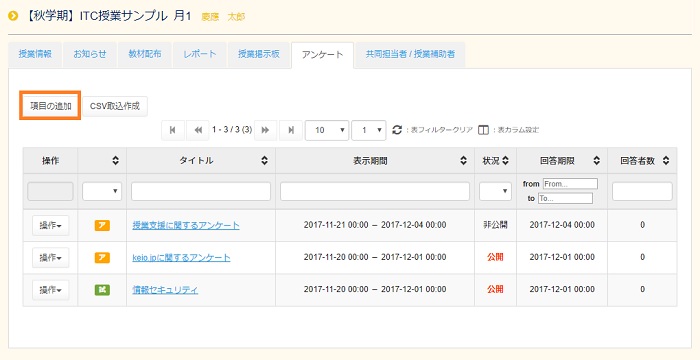This screenshot has width=700, height=360.
Task: Click the 公開 status of 情報セキュリティ row
Action: click(495, 289)
